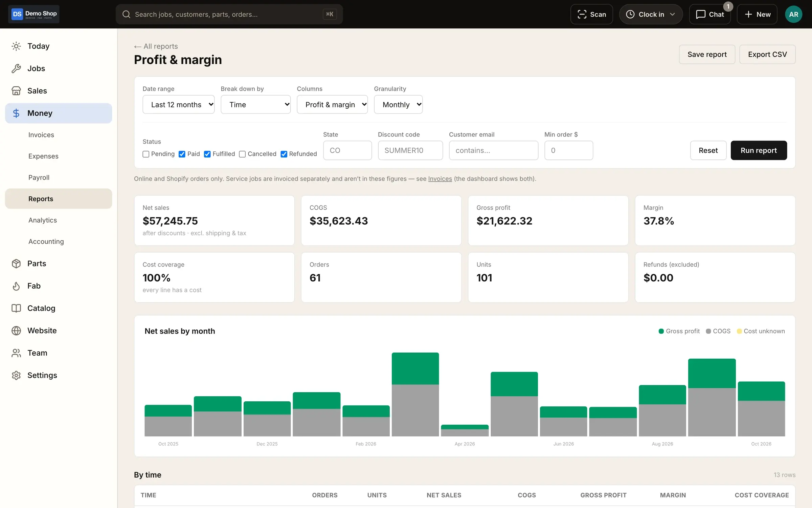Click the Cost unknown legend swatch
The width and height of the screenshot is (812, 508).
click(x=739, y=331)
